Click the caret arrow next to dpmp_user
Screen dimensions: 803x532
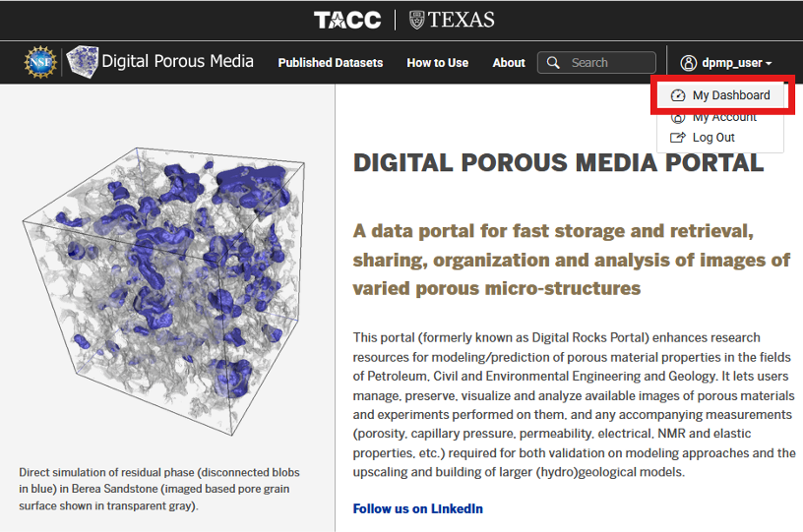coord(769,64)
